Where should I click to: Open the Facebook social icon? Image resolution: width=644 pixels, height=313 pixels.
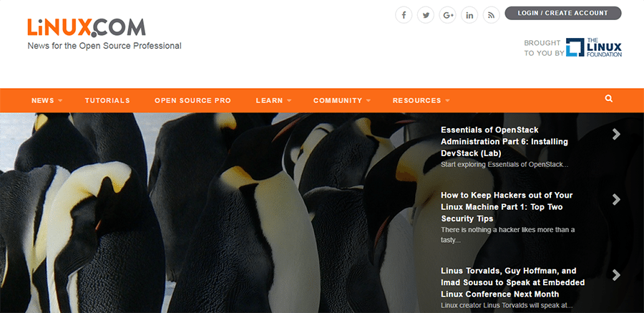point(404,14)
